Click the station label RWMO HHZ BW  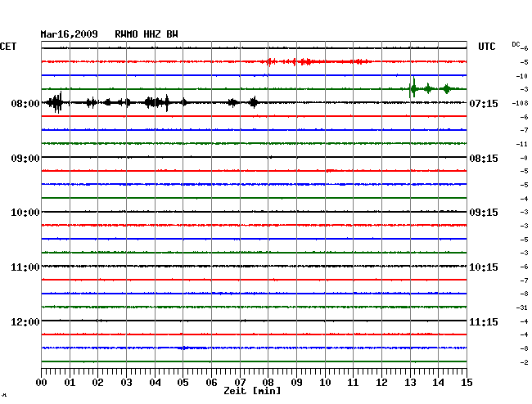(147, 34)
